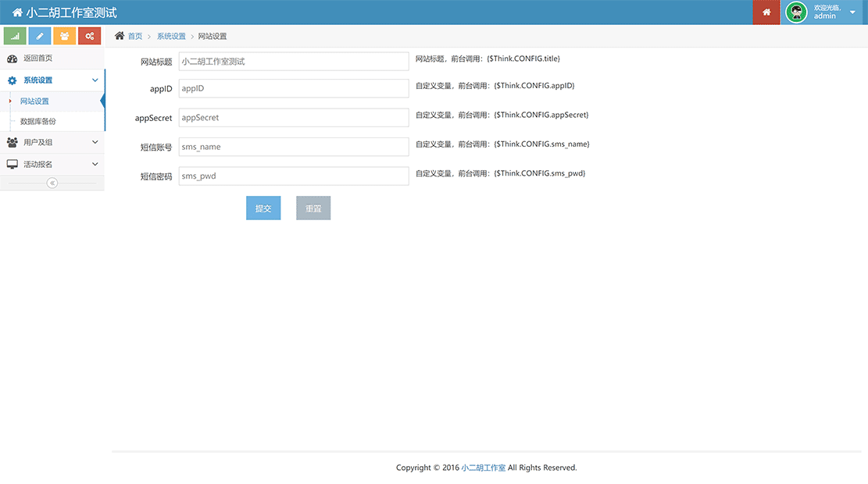The height and width of the screenshot is (484, 868).
Task: Click the home icon in the breadcrumb
Action: pos(120,36)
